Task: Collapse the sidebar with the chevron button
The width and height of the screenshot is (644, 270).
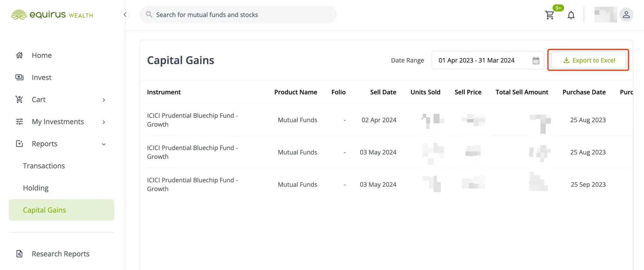Action: [125, 14]
